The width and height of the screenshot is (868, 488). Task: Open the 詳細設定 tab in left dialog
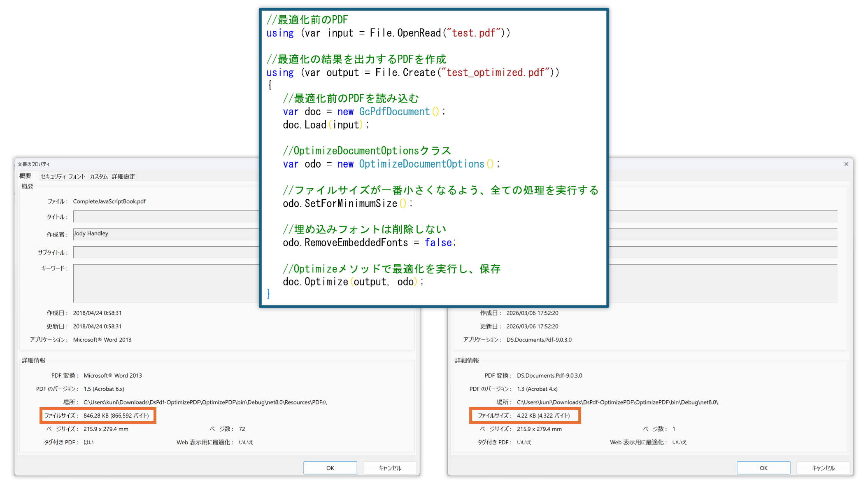pyautogui.click(x=123, y=176)
